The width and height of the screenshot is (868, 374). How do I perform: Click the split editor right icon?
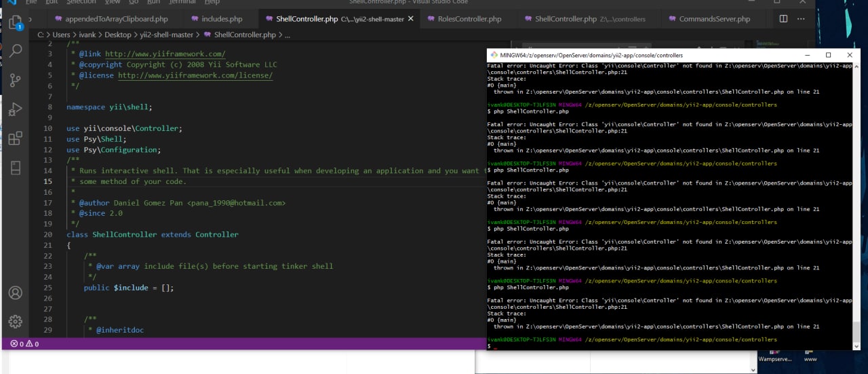click(783, 19)
